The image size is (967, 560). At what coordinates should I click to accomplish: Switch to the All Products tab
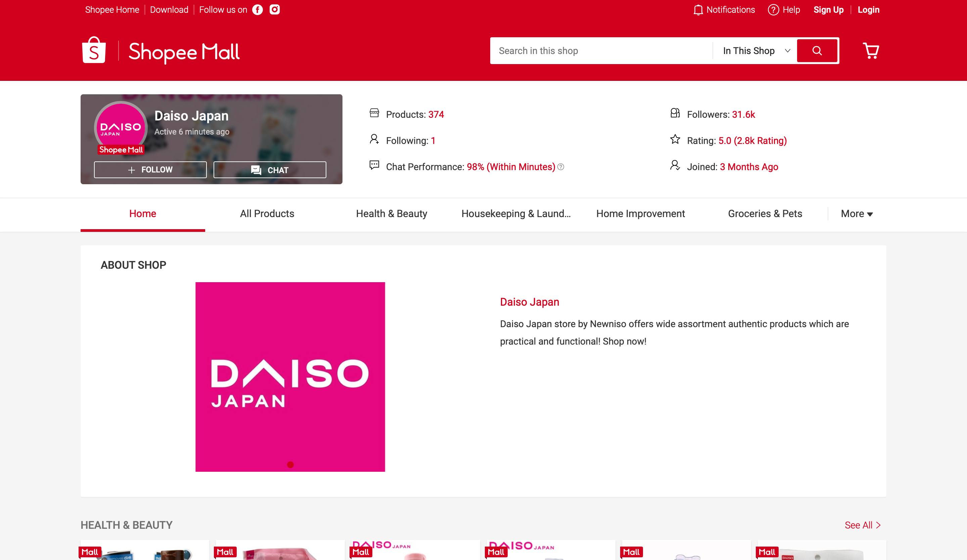(267, 214)
